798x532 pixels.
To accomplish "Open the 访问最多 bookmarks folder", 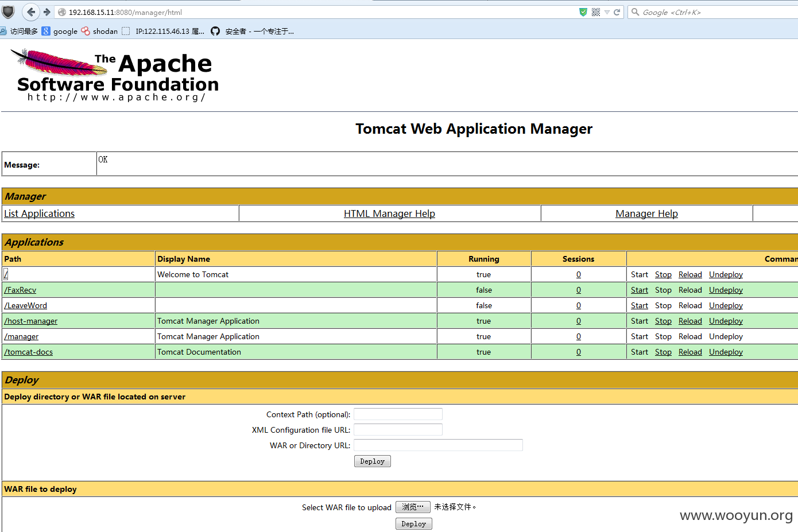I will (x=19, y=31).
